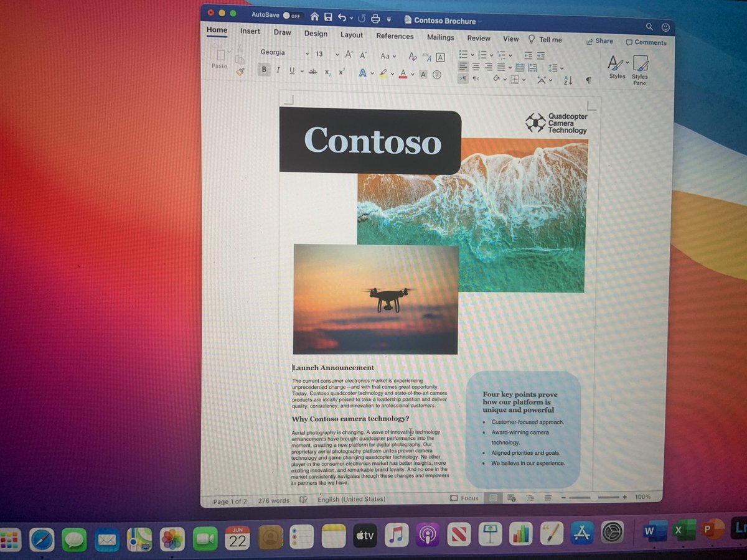The height and width of the screenshot is (560, 747).
Task: Print the document using printer icon
Action: click(376, 19)
